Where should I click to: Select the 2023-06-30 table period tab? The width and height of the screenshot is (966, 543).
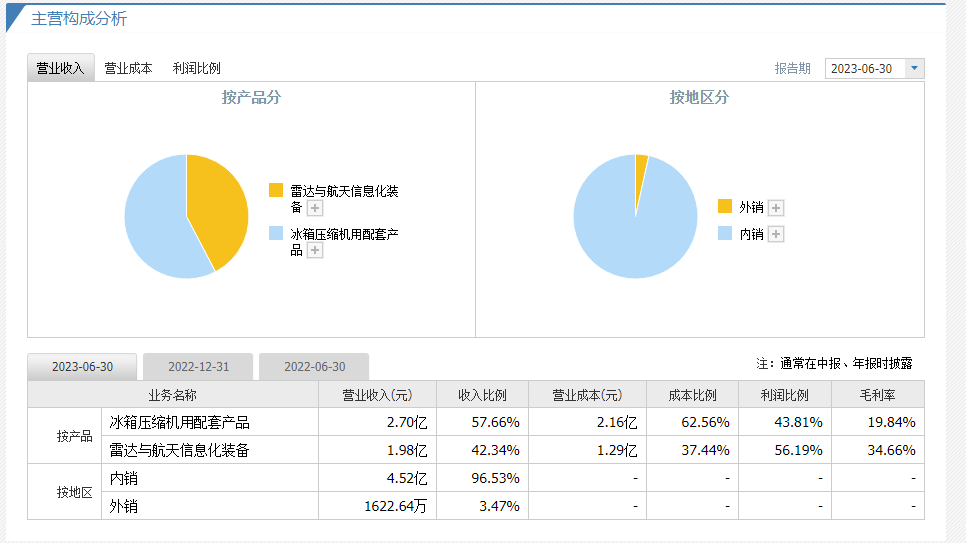pos(83,367)
